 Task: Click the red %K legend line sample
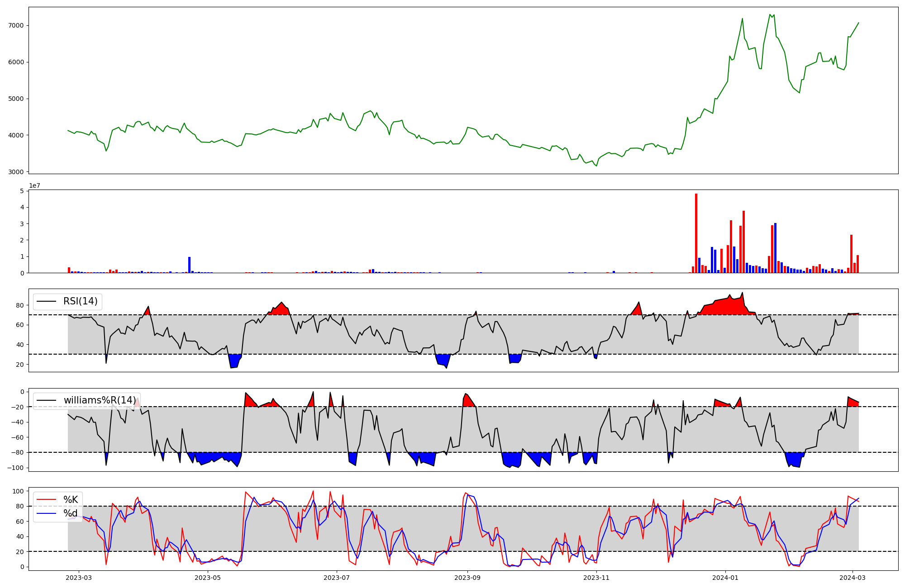click(47, 499)
